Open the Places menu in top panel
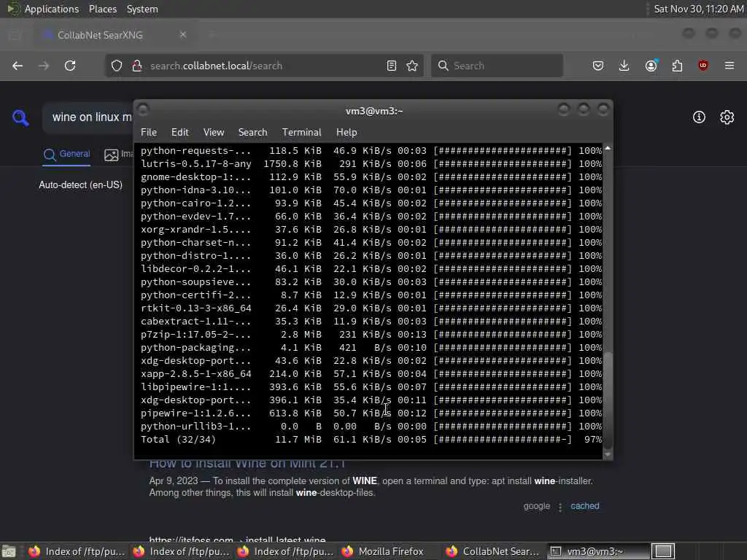 102,9
